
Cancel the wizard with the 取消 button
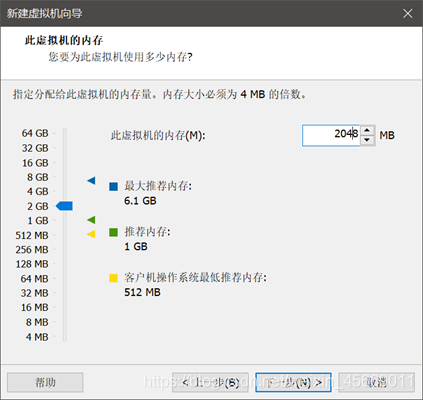377,382
